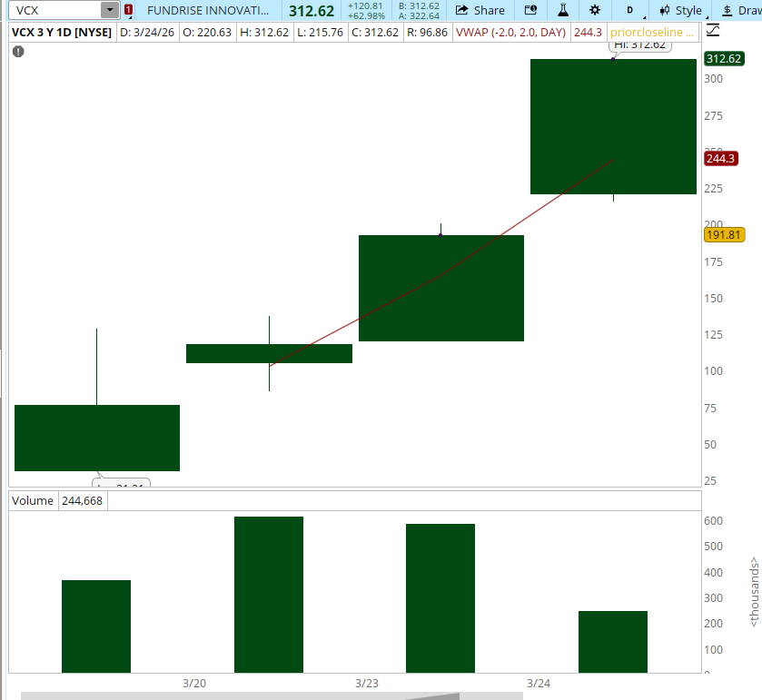762x700 pixels.
Task: Click the green 312.62 price axis tag
Action: click(724, 59)
